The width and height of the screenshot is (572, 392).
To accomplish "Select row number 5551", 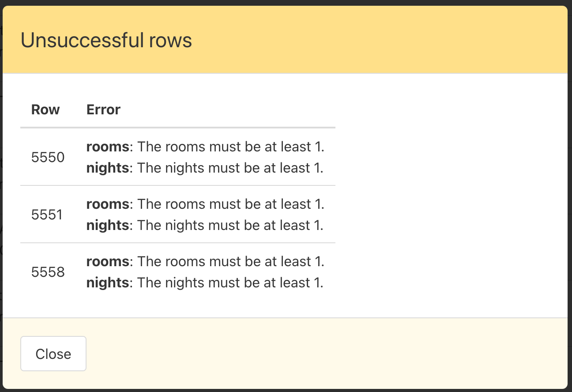I will click(48, 215).
